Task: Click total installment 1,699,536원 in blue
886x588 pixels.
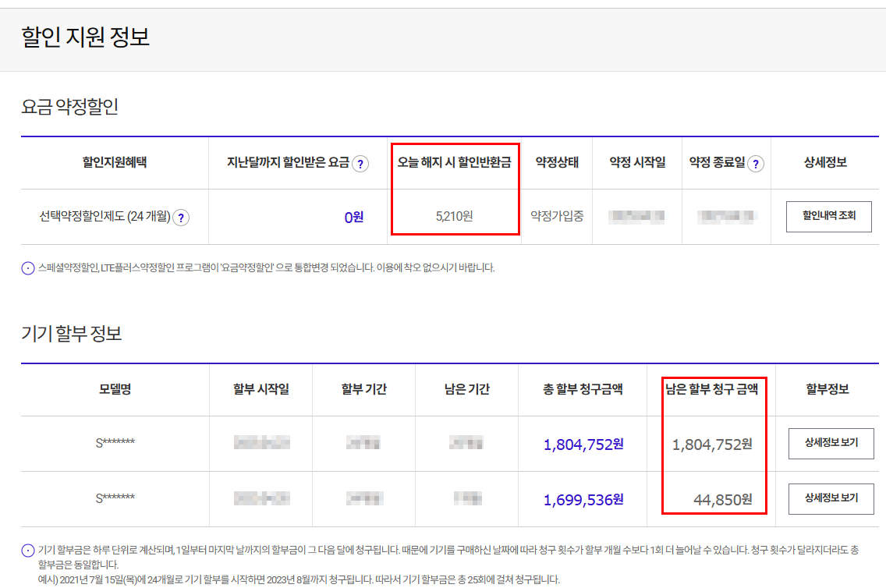Action: 583,500
